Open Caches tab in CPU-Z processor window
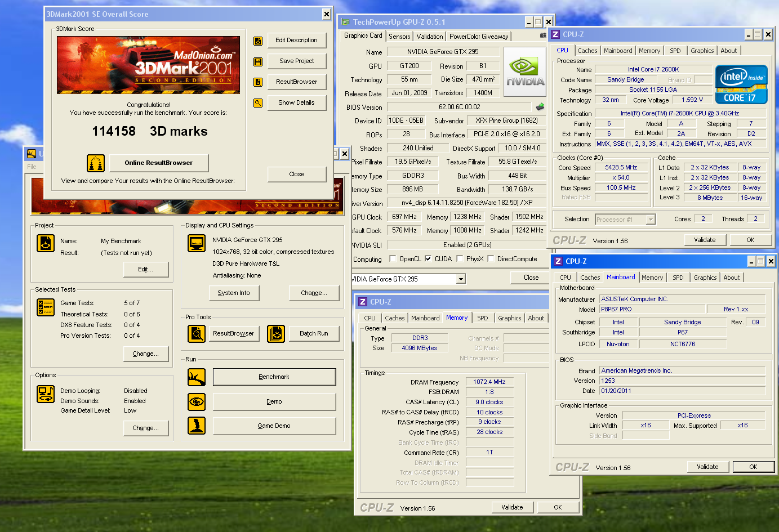The image size is (779, 532). [x=587, y=51]
